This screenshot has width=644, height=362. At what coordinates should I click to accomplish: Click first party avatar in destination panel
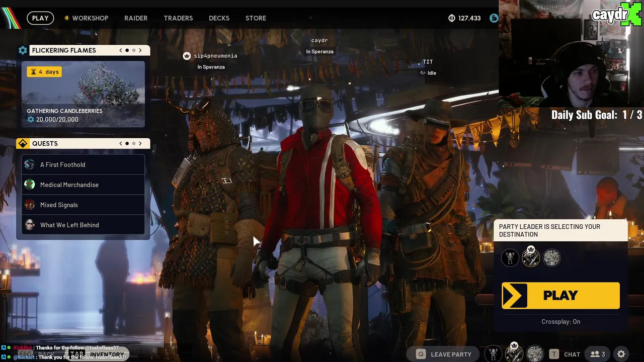(x=510, y=258)
